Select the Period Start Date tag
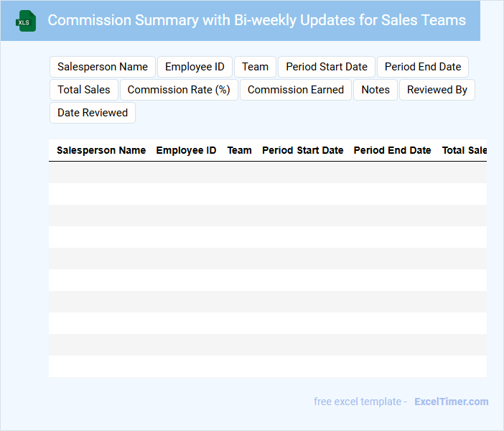 [x=327, y=67]
